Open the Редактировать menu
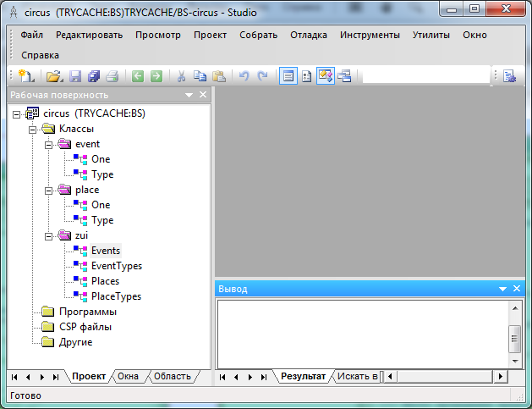The width and height of the screenshot is (532, 409). pos(90,35)
